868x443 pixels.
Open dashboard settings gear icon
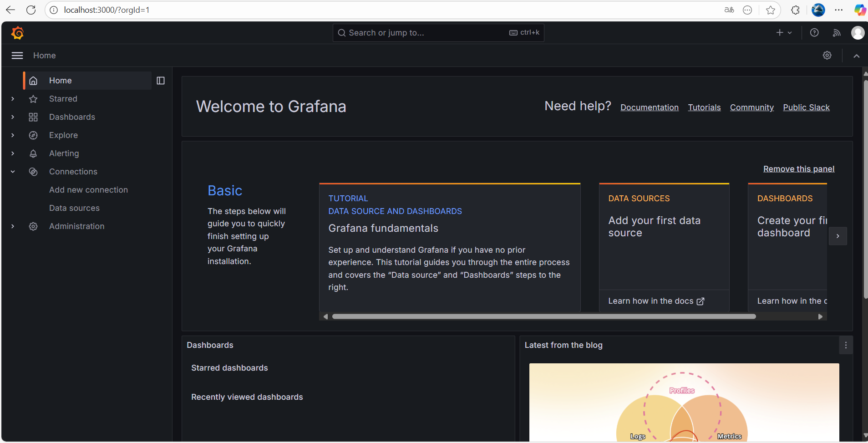click(x=827, y=56)
